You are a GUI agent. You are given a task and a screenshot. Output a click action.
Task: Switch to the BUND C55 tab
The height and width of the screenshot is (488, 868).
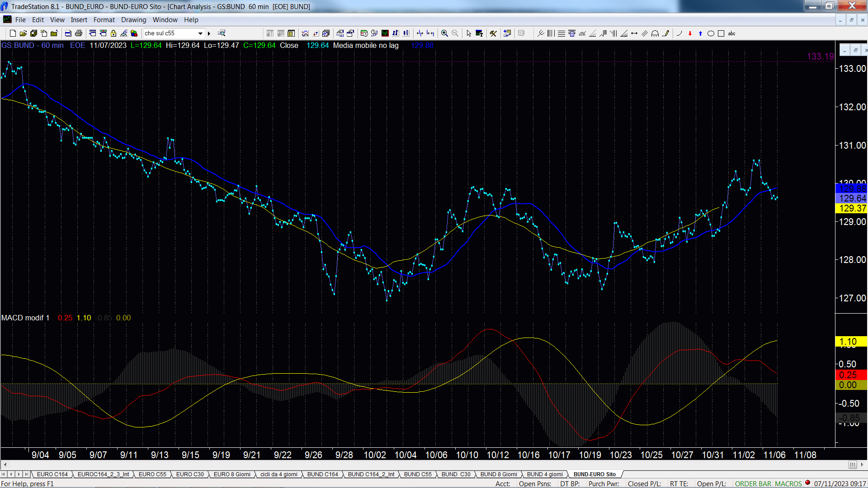(x=418, y=474)
